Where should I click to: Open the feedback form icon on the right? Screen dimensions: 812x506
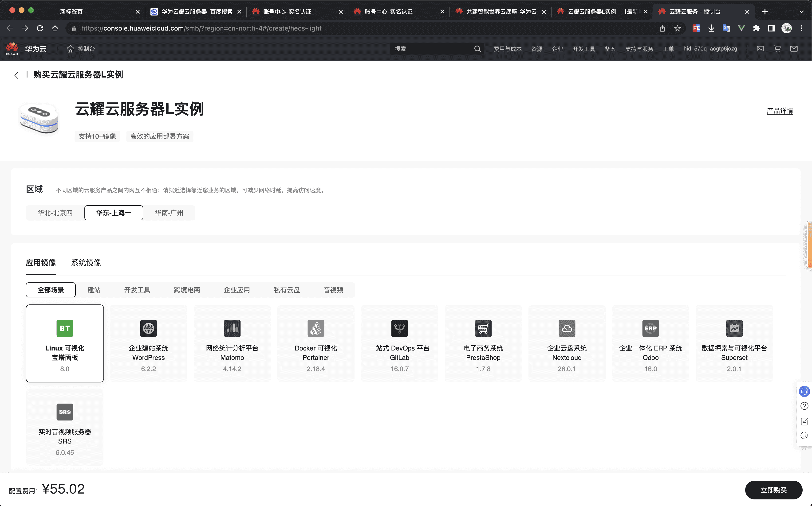click(x=805, y=421)
